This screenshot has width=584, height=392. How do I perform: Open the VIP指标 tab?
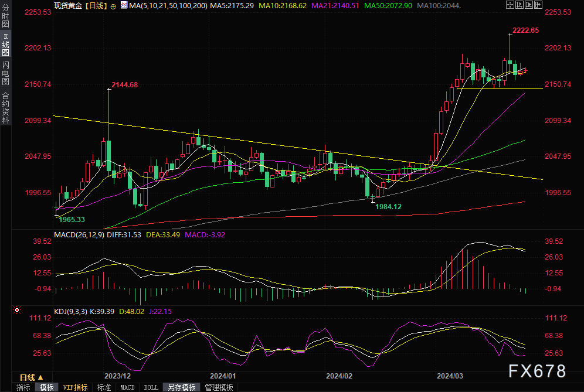pos(75,387)
